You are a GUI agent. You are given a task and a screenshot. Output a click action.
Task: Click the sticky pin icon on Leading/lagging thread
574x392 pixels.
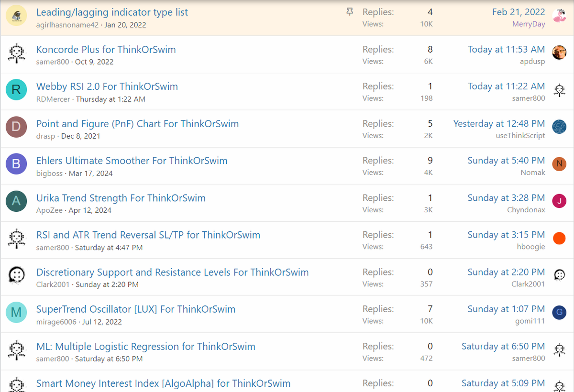[x=350, y=12]
